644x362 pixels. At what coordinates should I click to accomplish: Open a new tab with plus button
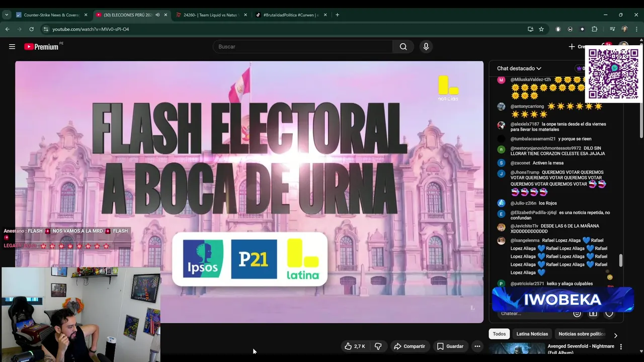click(x=337, y=15)
